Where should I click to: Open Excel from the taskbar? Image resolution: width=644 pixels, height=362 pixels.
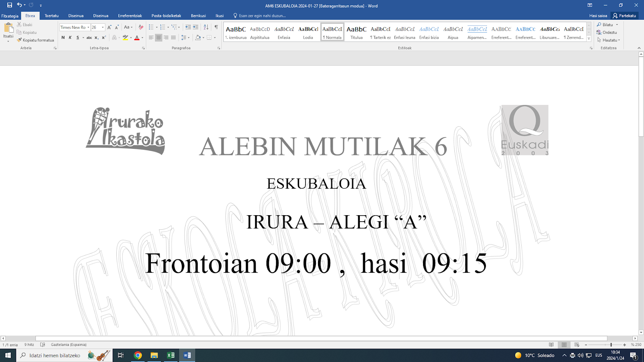pyautogui.click(x=171, y=355)
